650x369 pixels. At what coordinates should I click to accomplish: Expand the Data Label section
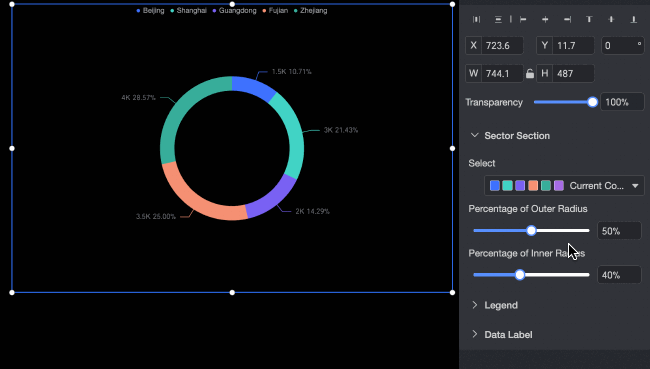coord(475,334)
